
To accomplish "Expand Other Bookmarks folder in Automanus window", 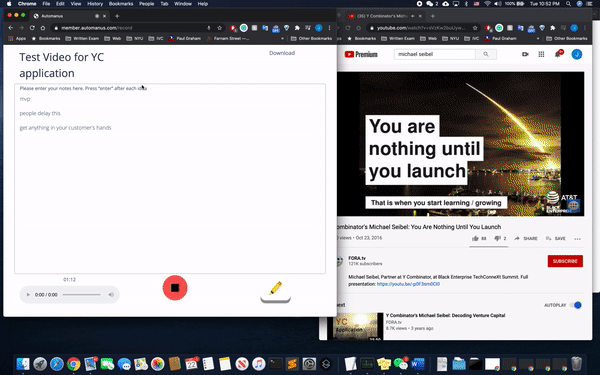I will (311, 39).
